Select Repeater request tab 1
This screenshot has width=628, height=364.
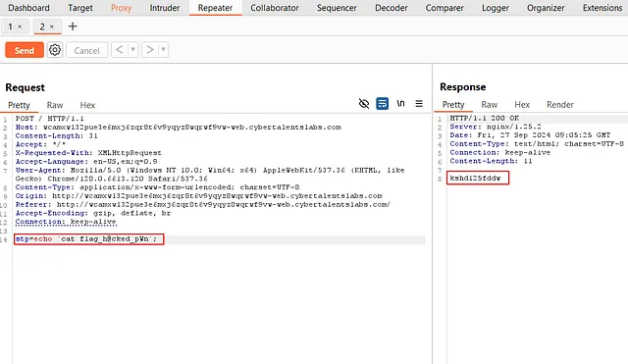11,26
